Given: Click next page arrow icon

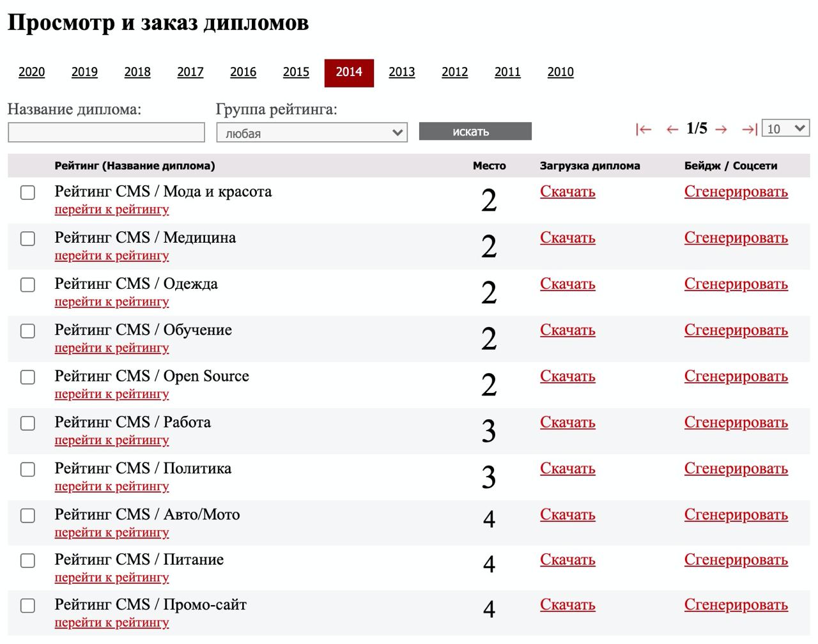Looking at the screenshot, I should click(722, 130).
